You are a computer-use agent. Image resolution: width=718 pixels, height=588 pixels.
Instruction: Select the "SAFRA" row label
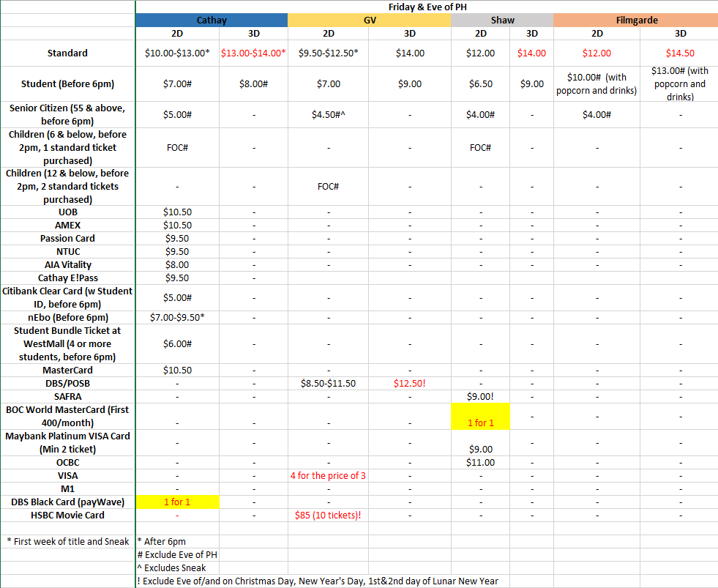point(68,397)
